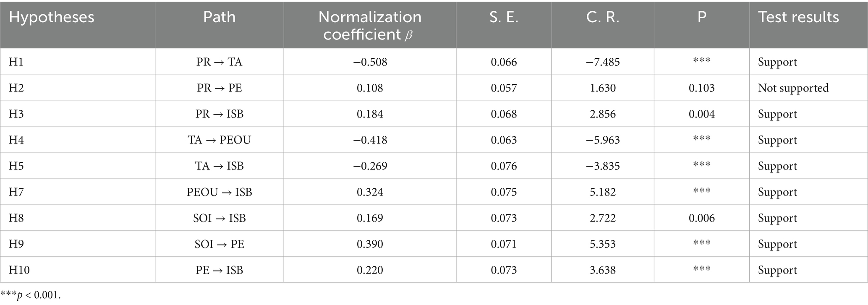The height and width of the screenshot is (305, 868).
Task: Click the ***p < 0.001 footnote
Action: pos(31,295)
